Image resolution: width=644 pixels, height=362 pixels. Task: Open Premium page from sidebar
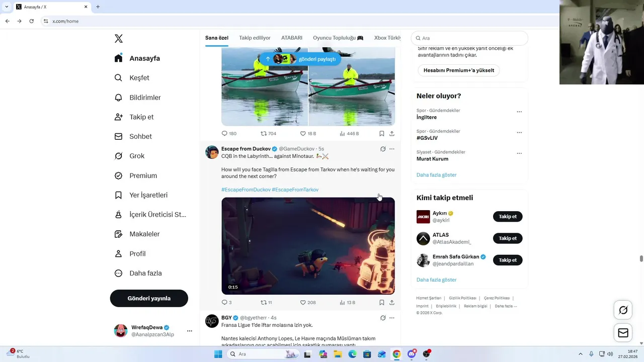pyautogui.click(x=136, y=175)
